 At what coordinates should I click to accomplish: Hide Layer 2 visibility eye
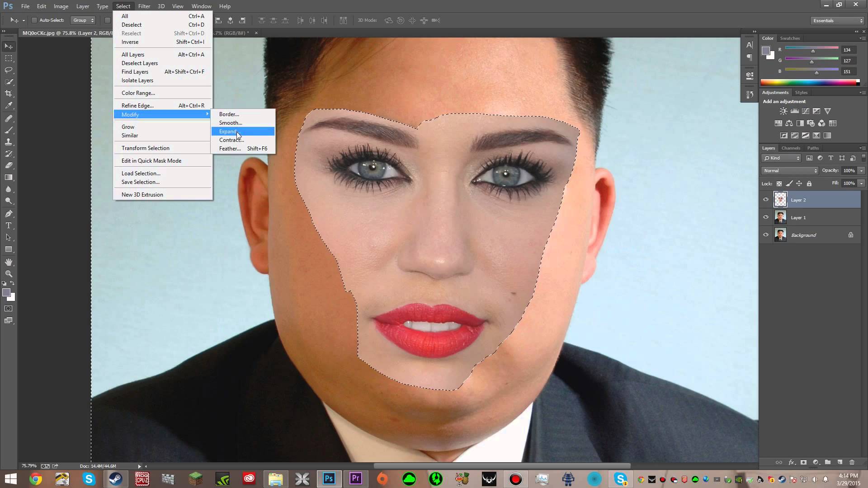point(766,200)
